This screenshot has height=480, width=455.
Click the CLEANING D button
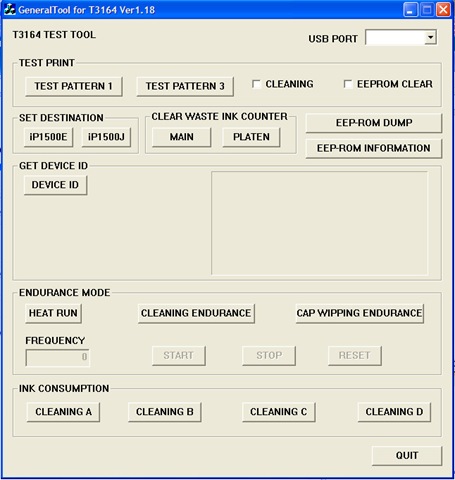[x=394, y=412]
